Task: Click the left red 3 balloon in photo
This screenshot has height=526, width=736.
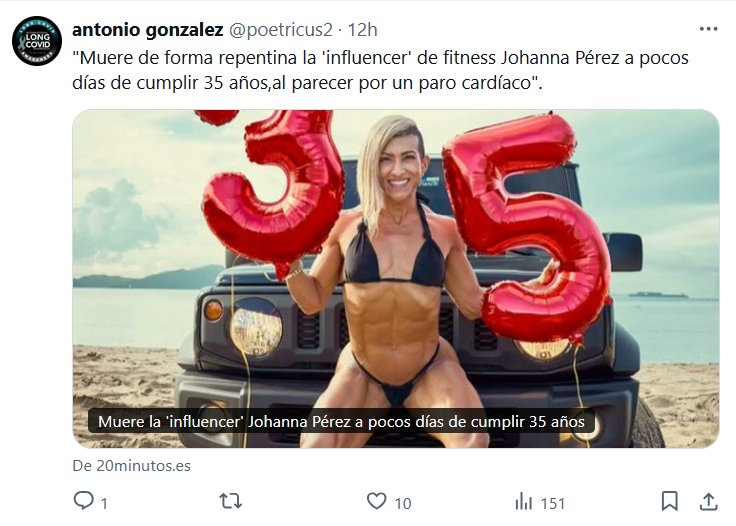Action: 274,190
